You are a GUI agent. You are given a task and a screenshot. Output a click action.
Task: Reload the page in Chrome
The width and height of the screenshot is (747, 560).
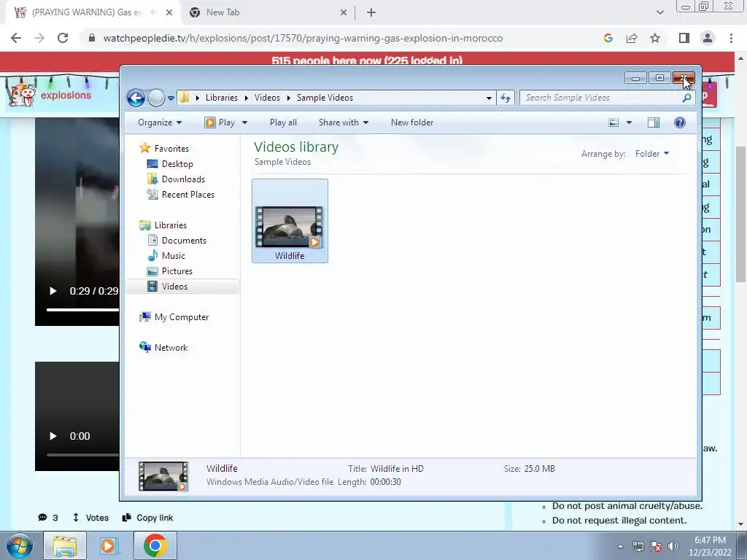coord(63,38)
